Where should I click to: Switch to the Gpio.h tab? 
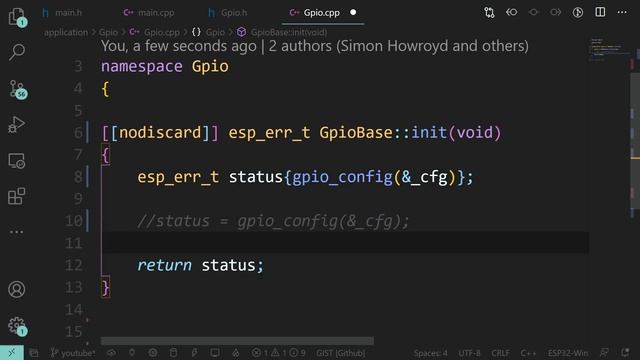click(228, 13)
